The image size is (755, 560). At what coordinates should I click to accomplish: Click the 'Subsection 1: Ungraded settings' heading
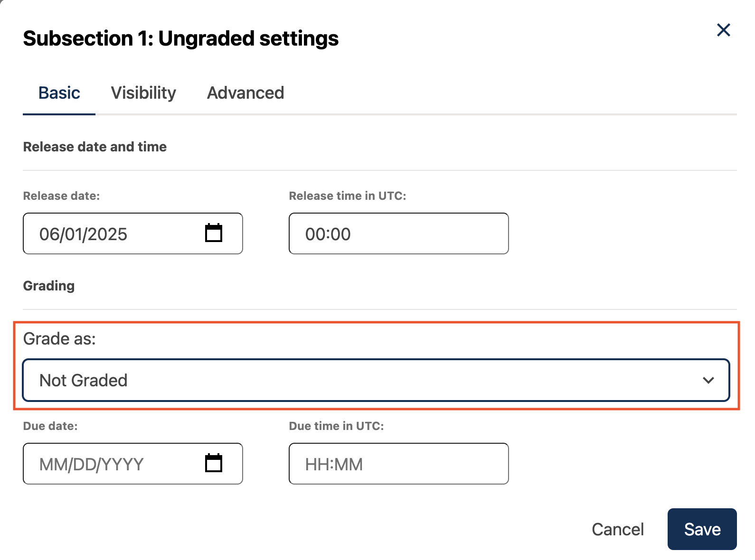(180, 38)
